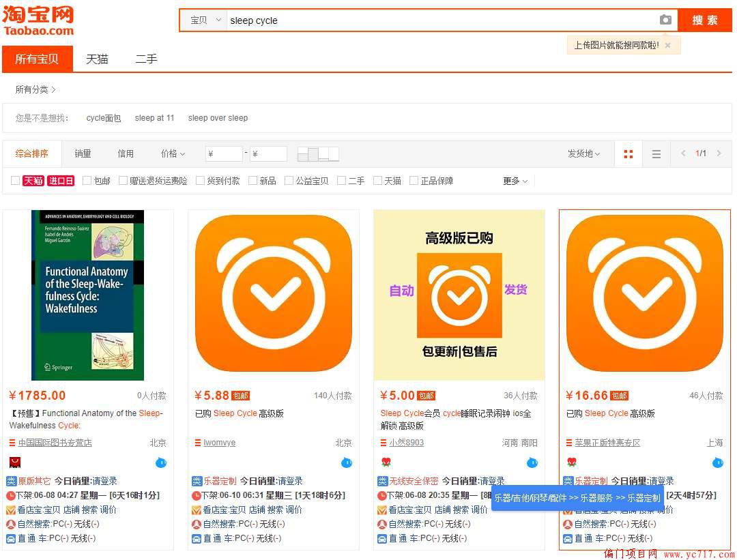Select the 销量 sort tab

83,154
